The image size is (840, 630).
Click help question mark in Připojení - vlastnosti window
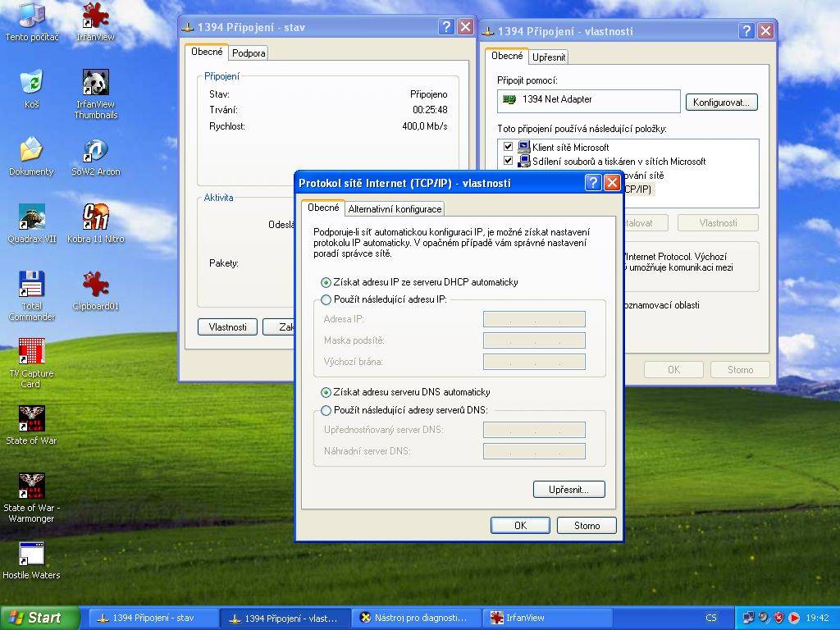(746, 31)
